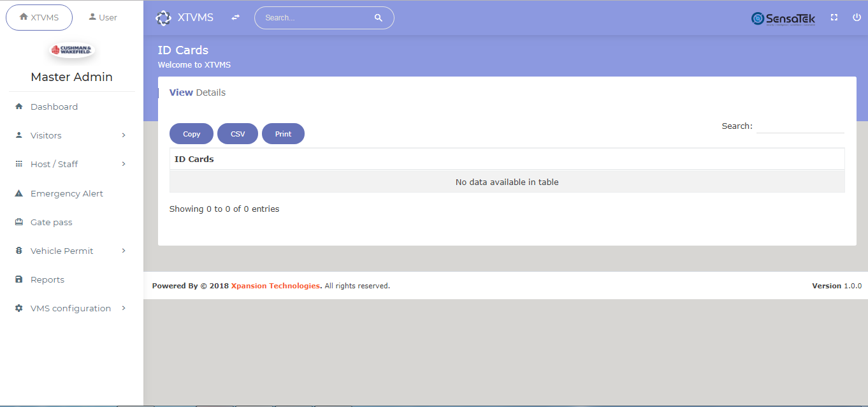Focus the table Search input

click(800, 126)
